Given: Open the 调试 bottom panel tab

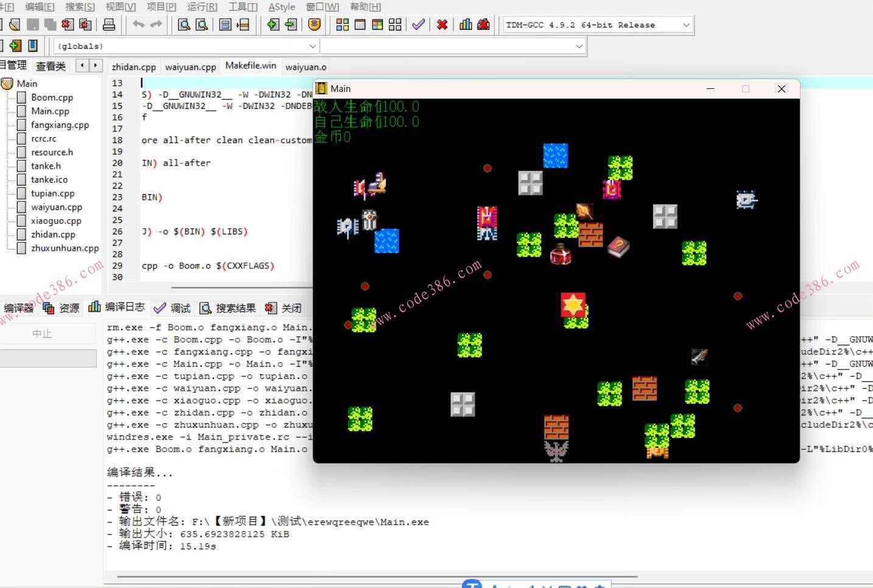Looking at the screenshot, I should tap(173, 308).
